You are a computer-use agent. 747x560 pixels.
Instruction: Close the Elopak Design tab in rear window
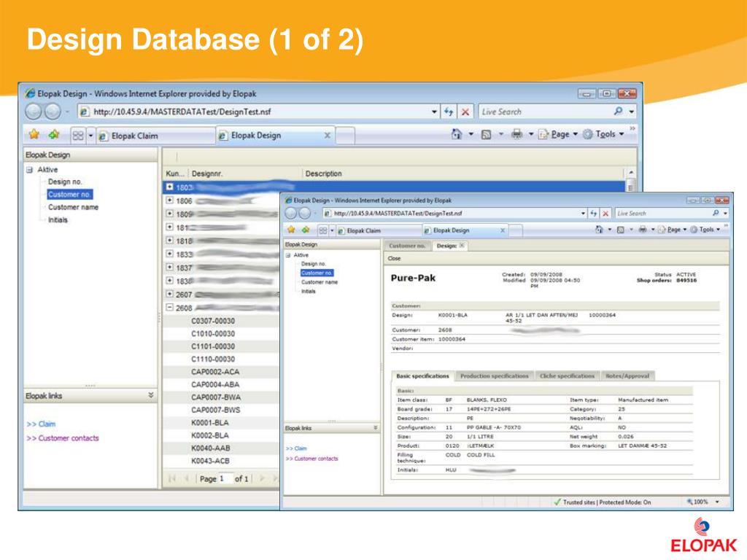pos(328,135)
